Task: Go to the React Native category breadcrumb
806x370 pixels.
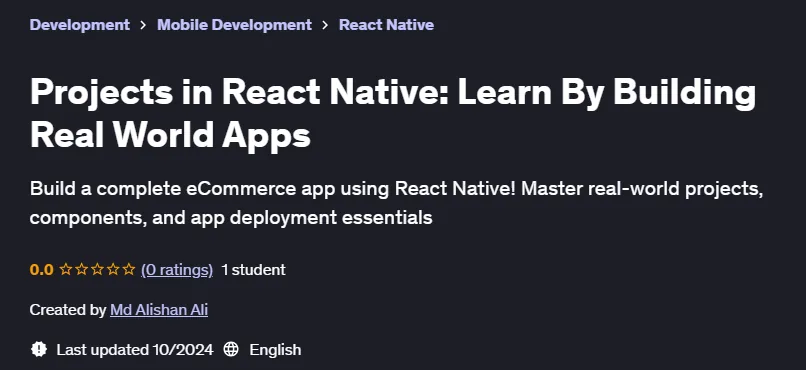Action: 387,25
